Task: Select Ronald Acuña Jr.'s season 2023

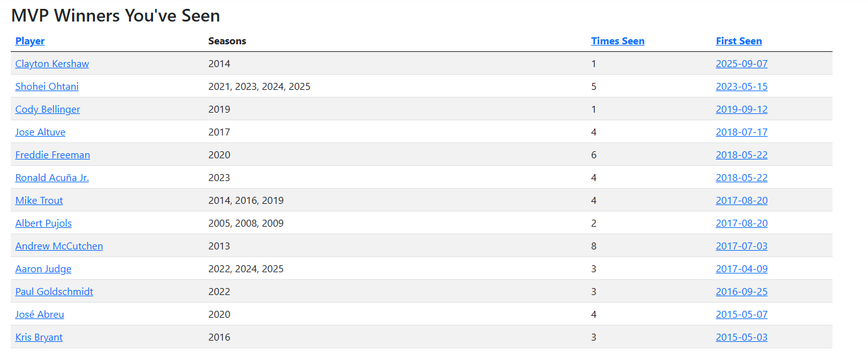Action: [220, 178]
